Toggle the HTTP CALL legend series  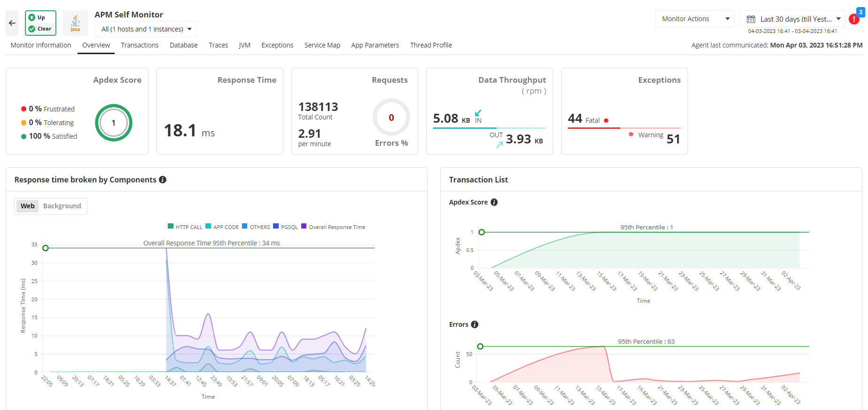185,227
